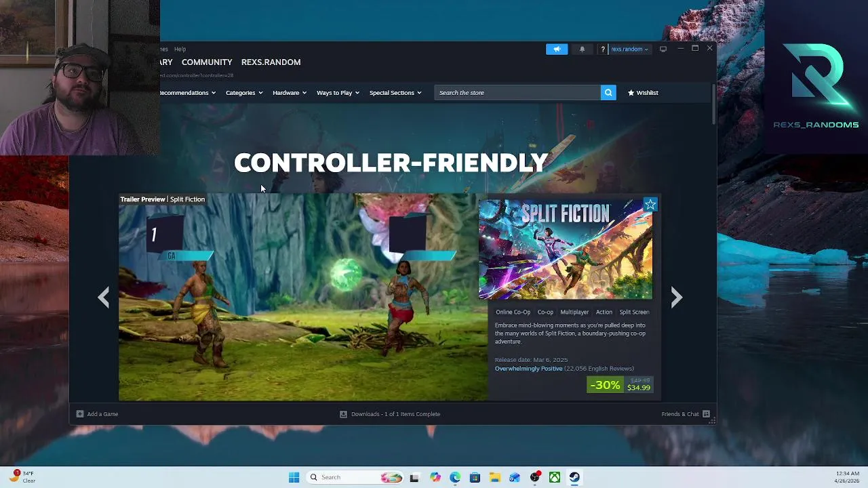This screenshot has height=488, width=868.
Task: Add Split Fiction to wishlist star badge
Action: pyautogui.click(x=650, y=205)
